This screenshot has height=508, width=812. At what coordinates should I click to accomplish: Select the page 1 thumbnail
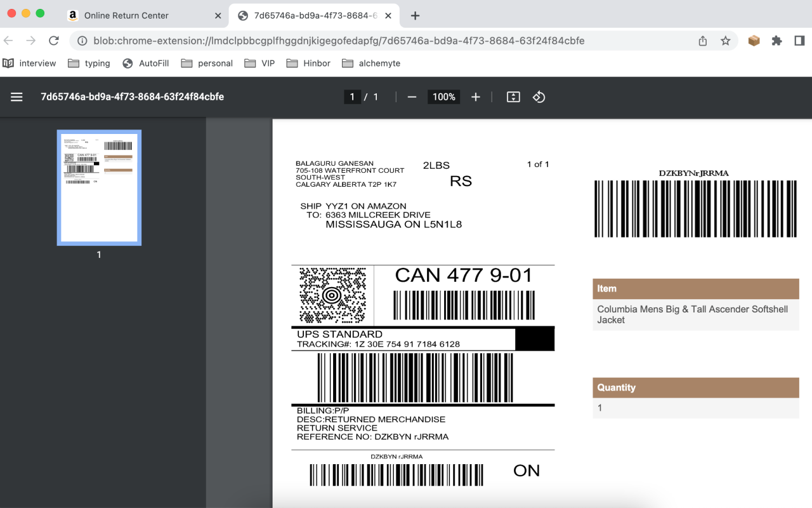click(x=99, y=187)
